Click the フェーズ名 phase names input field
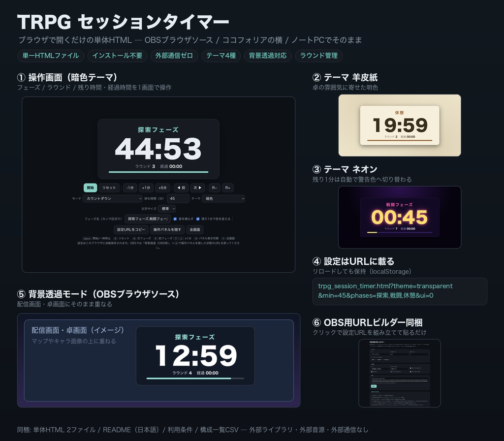 148,219
